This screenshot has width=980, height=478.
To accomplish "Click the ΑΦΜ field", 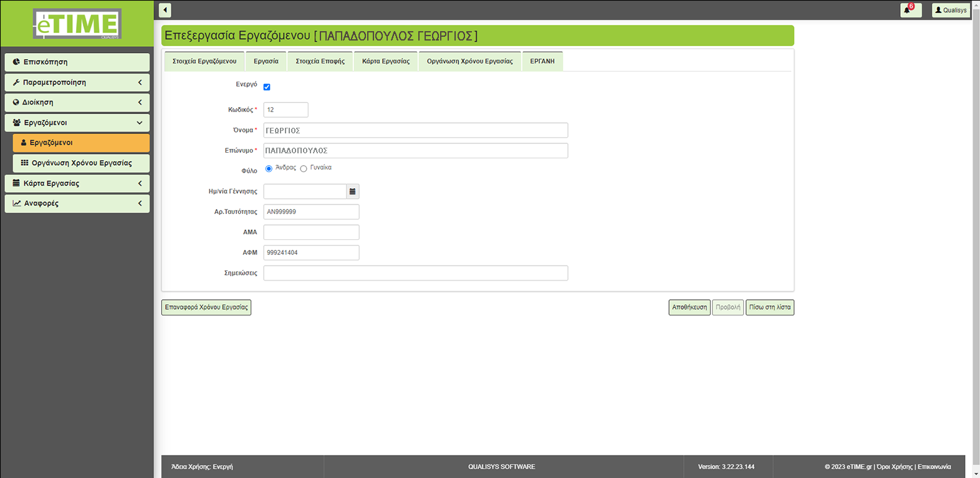I will click(x=312, y=252).
